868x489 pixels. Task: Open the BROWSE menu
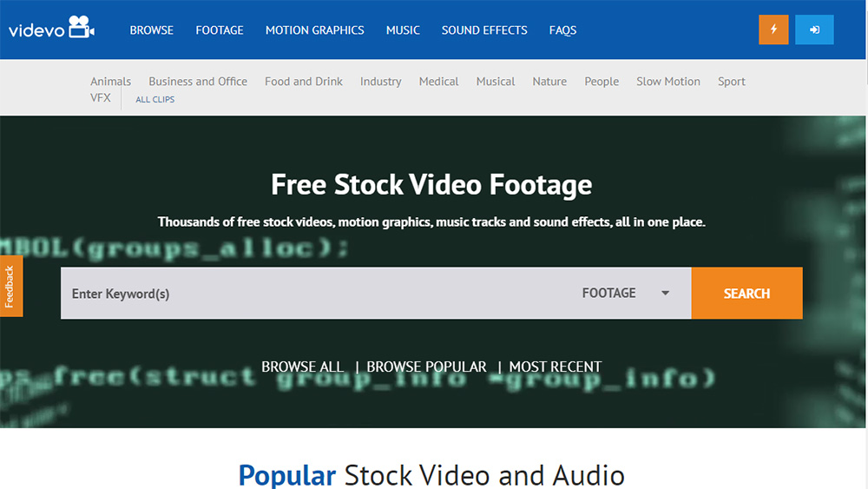coord(152,30)
